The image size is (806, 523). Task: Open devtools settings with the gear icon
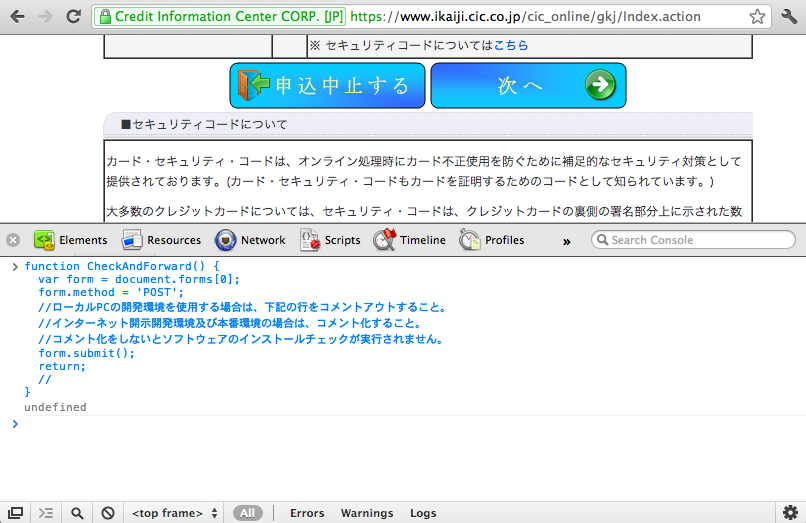point(791,512)
